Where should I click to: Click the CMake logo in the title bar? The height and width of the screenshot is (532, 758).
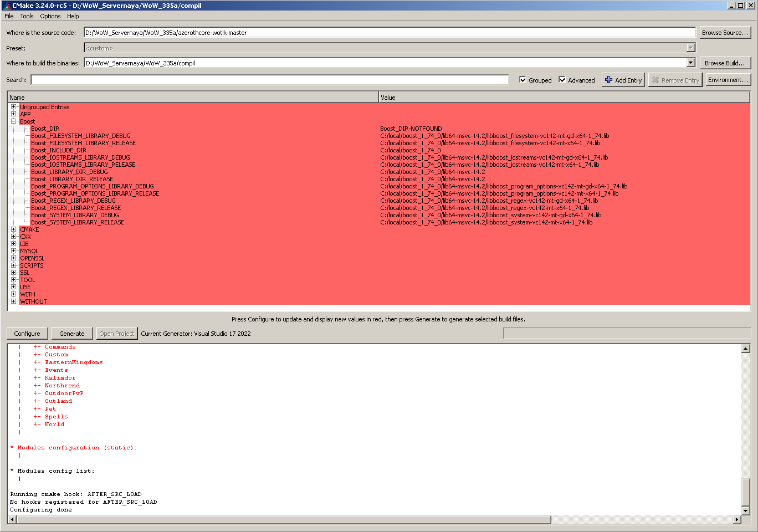6,5
